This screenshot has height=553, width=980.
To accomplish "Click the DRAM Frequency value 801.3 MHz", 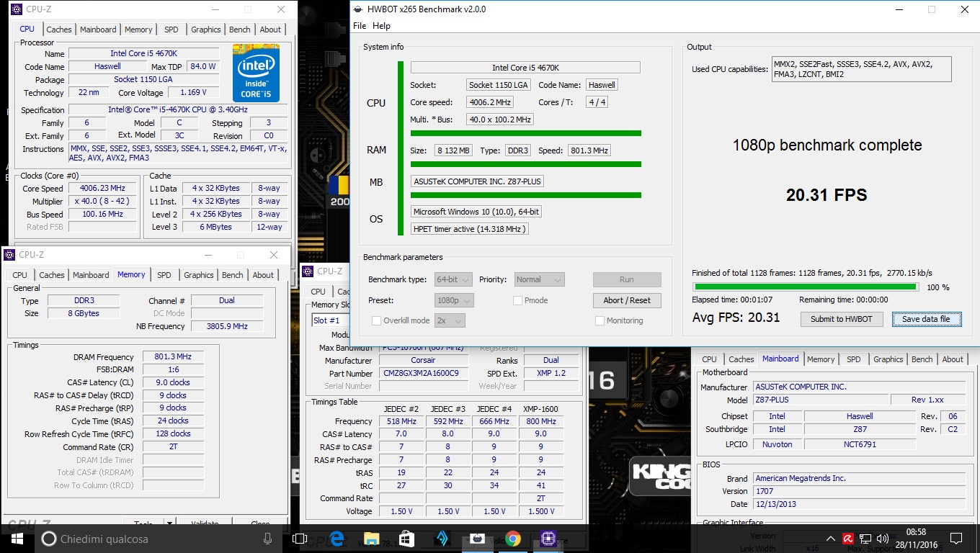I will [173, 357].
